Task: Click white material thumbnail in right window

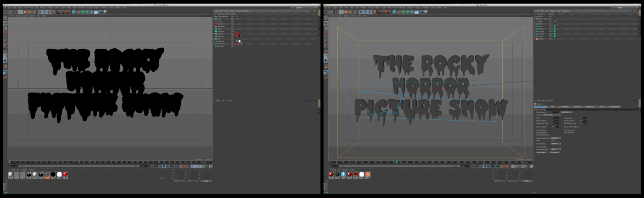Action: point(362,175)
